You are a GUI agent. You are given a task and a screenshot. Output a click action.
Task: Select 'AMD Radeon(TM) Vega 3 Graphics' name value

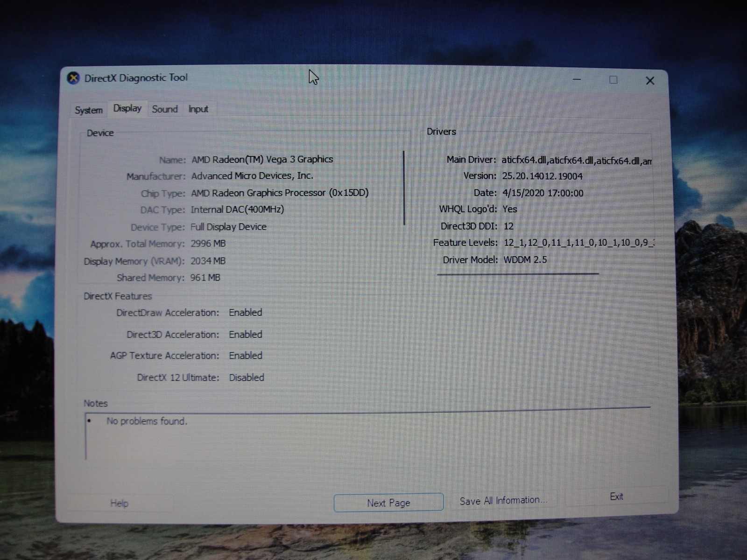click(x=262, y=159)
